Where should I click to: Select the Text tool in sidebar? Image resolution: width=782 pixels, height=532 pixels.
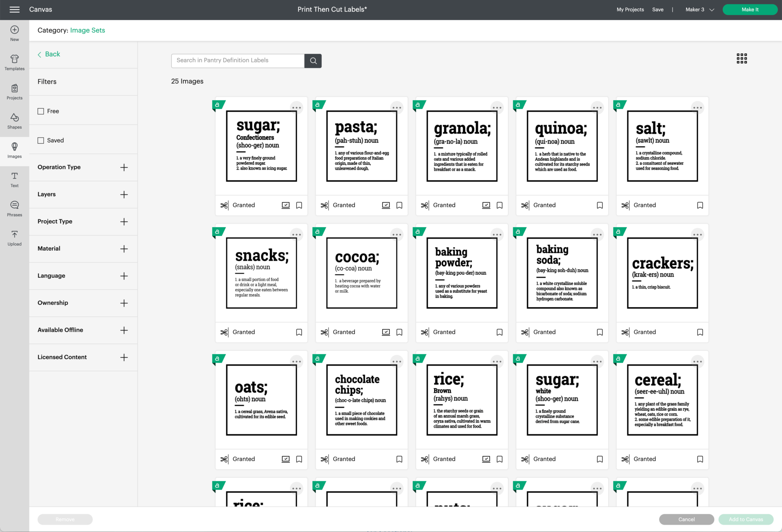(15, 179)
